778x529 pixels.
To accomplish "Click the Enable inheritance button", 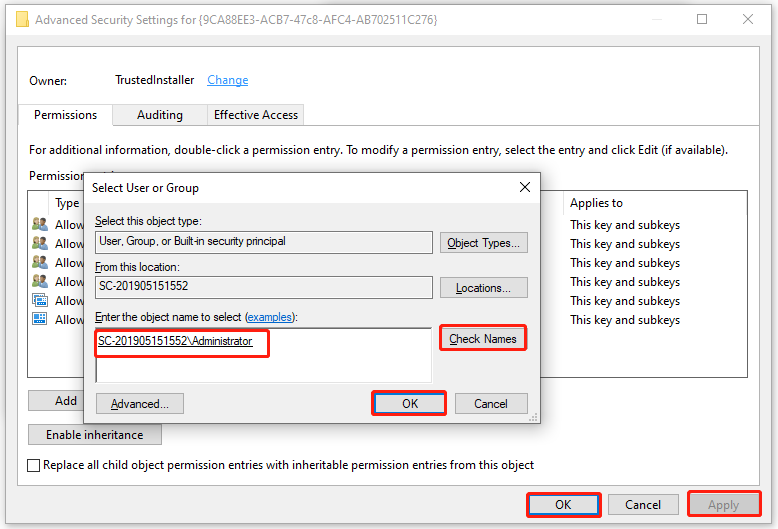I will (95, 435).
